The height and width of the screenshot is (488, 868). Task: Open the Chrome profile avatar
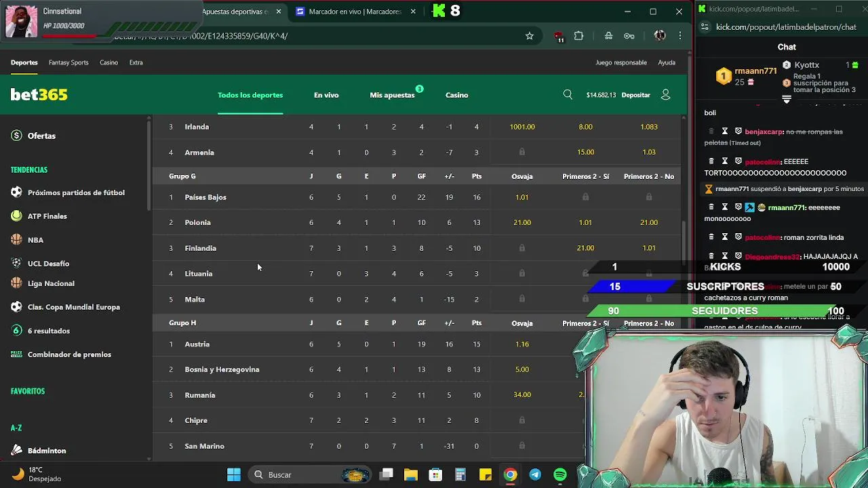tap(660, 36)
